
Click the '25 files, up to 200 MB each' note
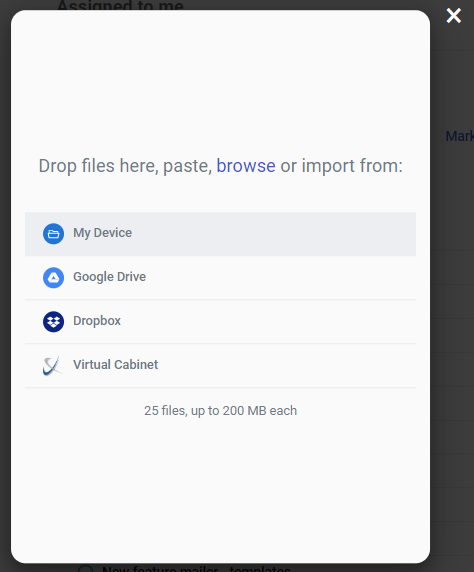pos(220,411)
